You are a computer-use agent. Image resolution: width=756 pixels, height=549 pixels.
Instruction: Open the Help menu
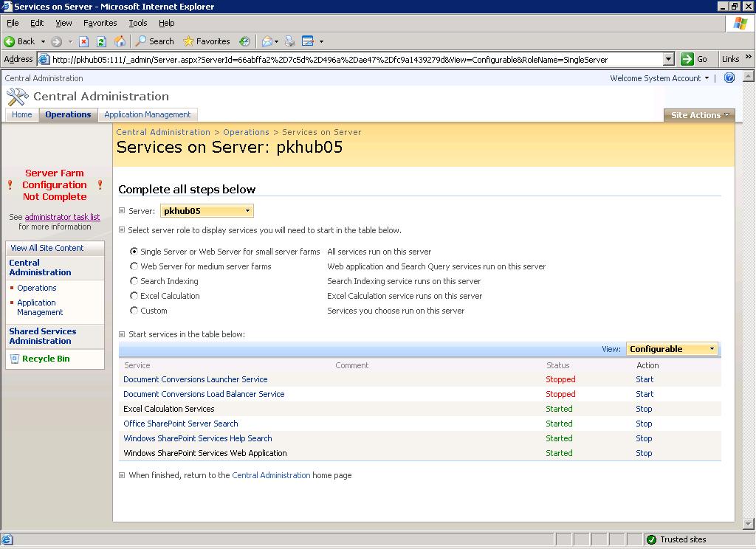pyautogui.click(x=166, y=23)
